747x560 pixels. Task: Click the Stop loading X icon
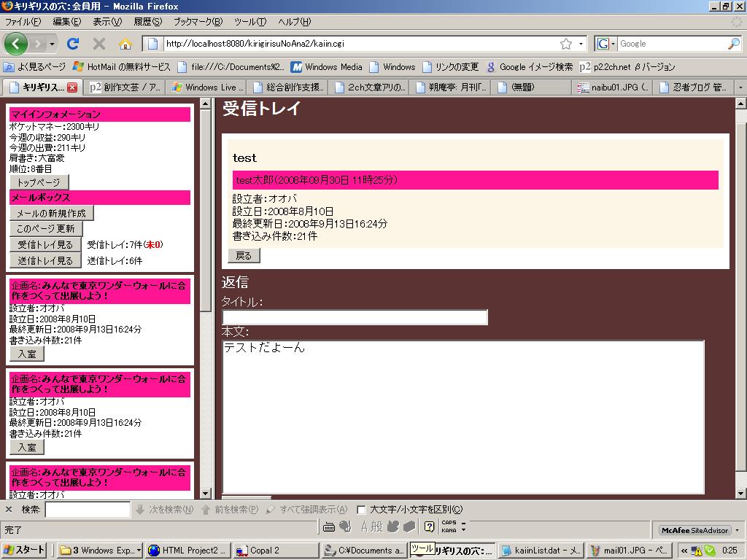99,44
